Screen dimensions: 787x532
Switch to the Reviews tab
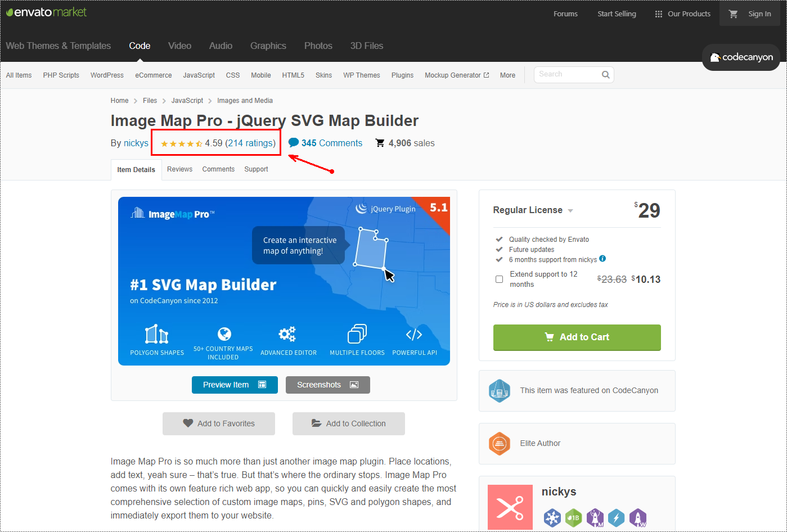(179, 169)
